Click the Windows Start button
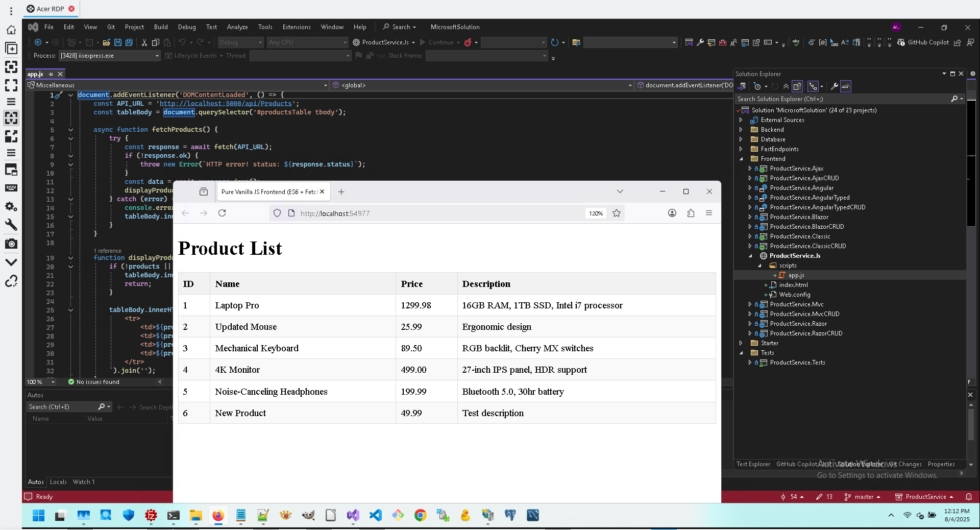The image size is (980, 530). click(x=38, y=516)
